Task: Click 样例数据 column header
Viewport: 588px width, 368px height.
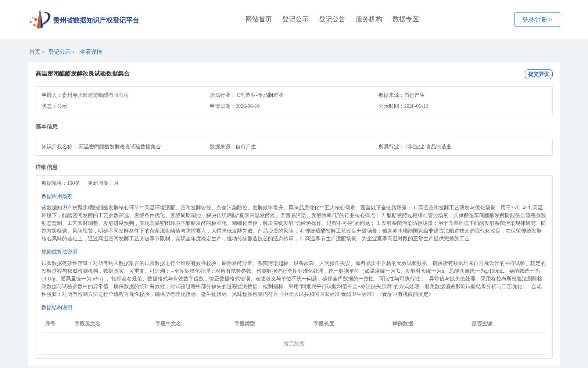Action: pyautogui.click(x=403, y=323)
